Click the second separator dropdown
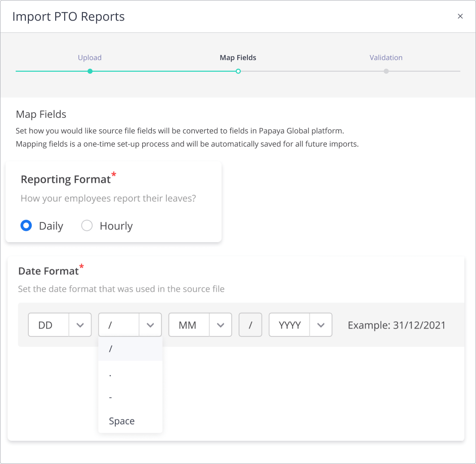The image size is (476, 464). (x=250, y=324)
